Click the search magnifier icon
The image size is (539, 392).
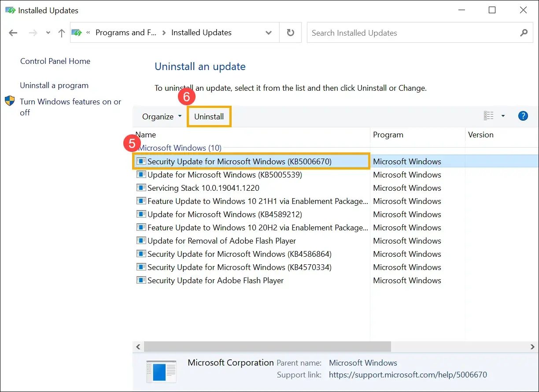524,33
